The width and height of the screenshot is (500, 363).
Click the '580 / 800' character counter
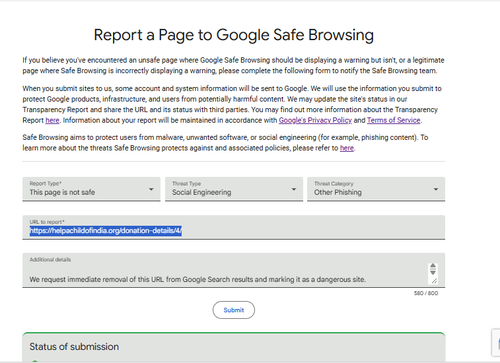click(x=426, y=293)
